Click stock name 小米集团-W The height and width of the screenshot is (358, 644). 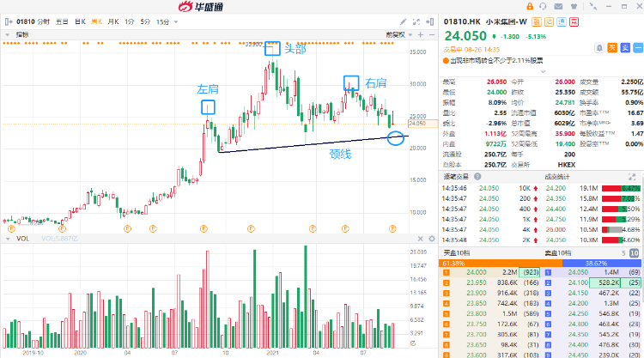pos(506,21)
